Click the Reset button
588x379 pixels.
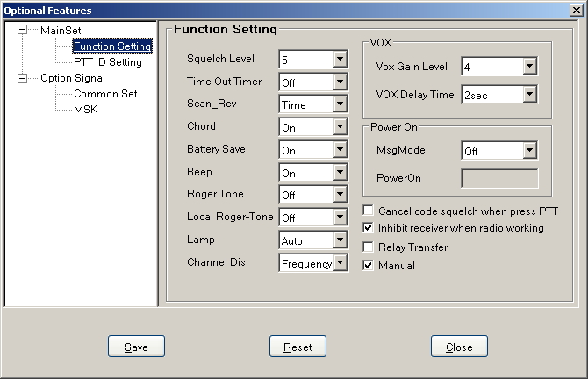coord(298,346)
